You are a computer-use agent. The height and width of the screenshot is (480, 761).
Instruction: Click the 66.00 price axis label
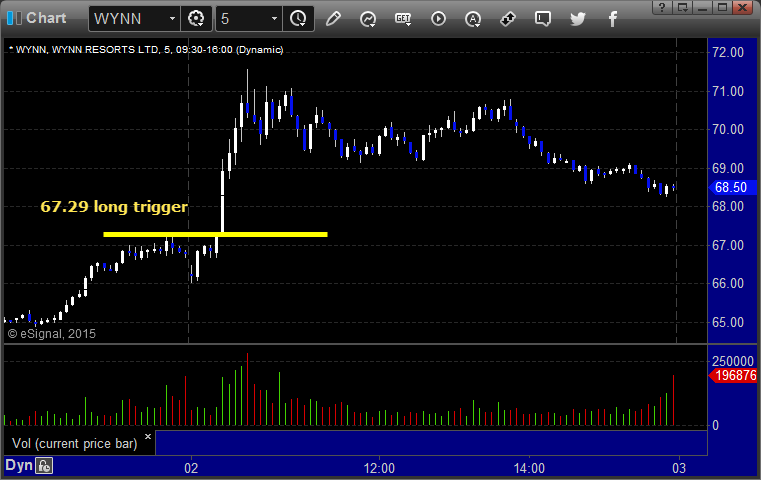pos(728,283)
